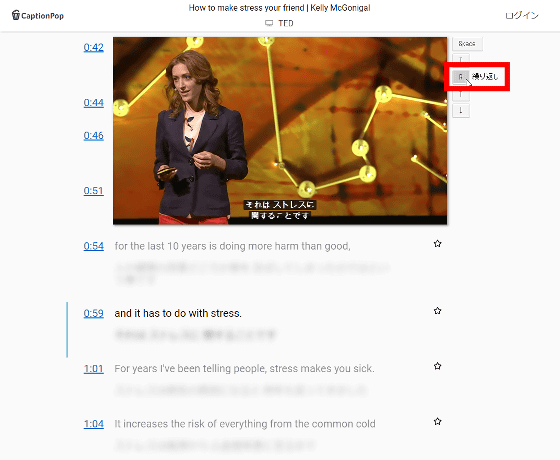Click the Space play/pause shortcut button
The height and width of the screenshot is (460, 560).
click(x=467, y=44)
